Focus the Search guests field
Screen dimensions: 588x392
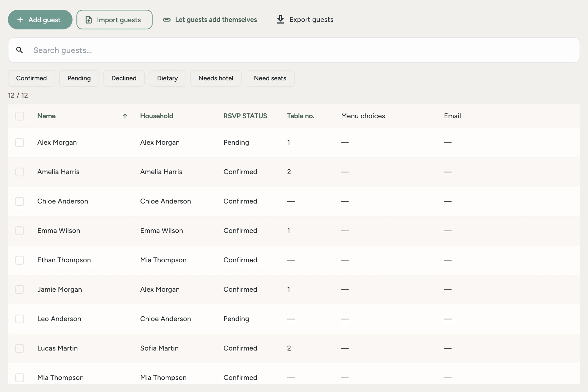coord(294,50)
